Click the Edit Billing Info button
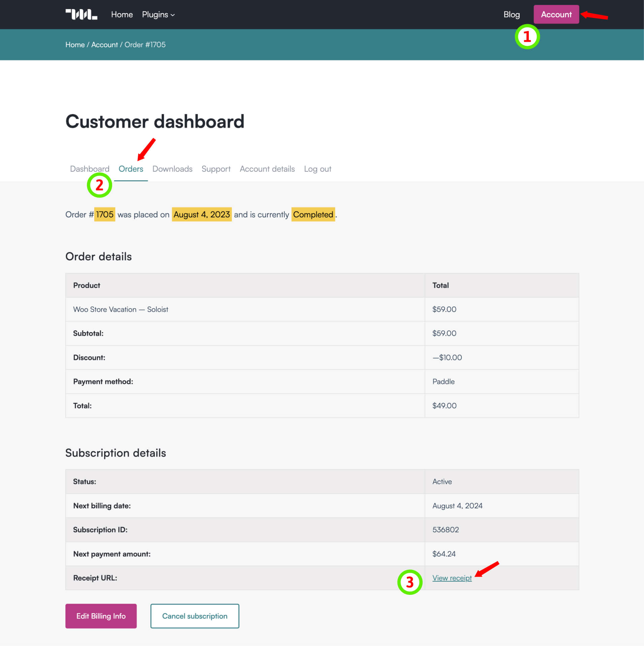Image resolution: width=644 pixels, height=646 pixels. [101, 616]
